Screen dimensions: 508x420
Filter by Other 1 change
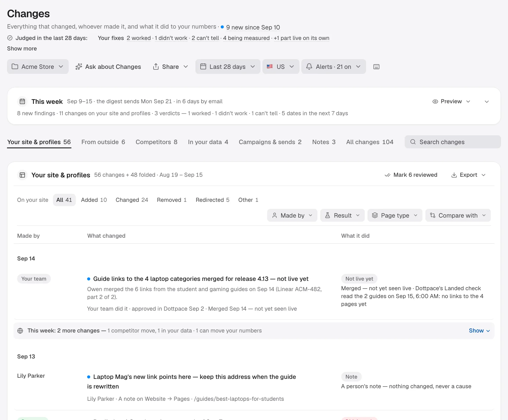pos(248,200)
